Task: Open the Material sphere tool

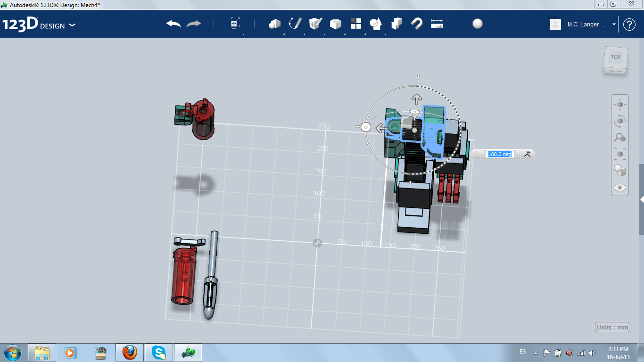Action: [x=478, y=24]
